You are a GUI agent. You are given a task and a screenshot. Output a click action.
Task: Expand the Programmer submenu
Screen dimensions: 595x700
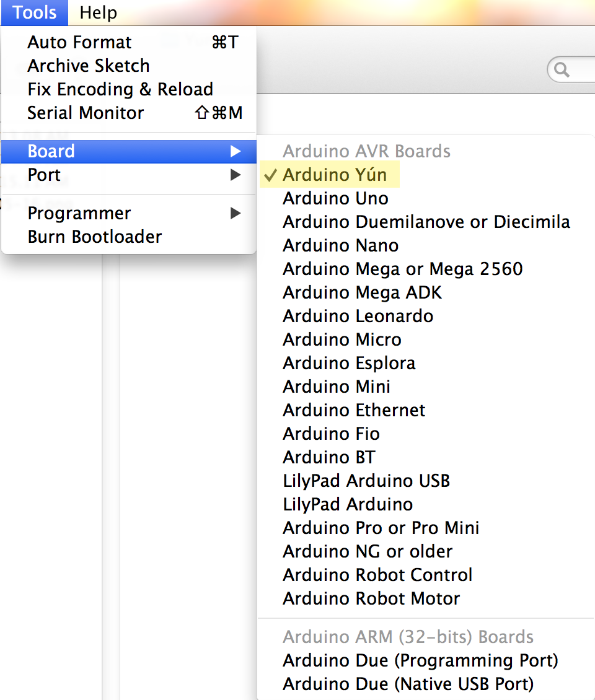click(x=79, y=212)
